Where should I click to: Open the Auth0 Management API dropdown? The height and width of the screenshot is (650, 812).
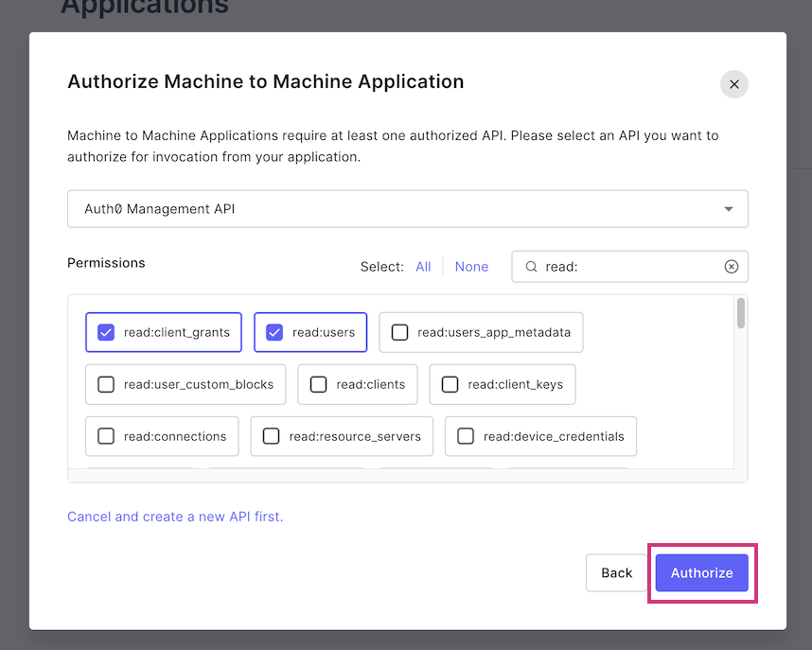[x=408, y=209]
